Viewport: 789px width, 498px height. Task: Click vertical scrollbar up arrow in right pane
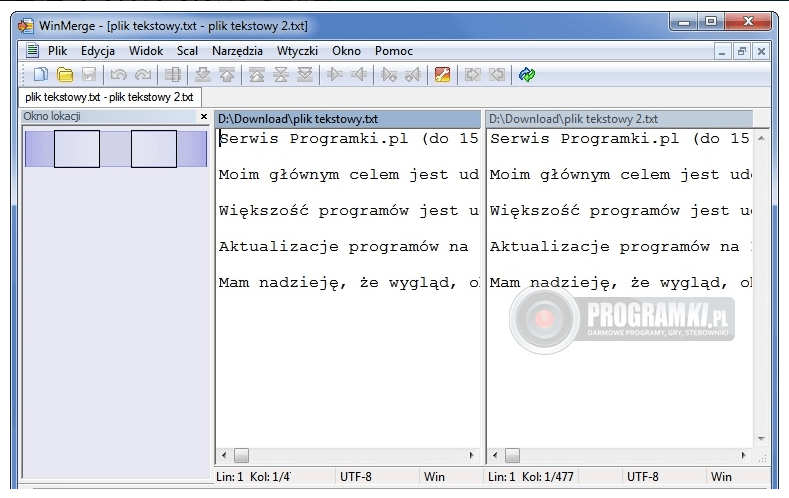coord(761,138)
